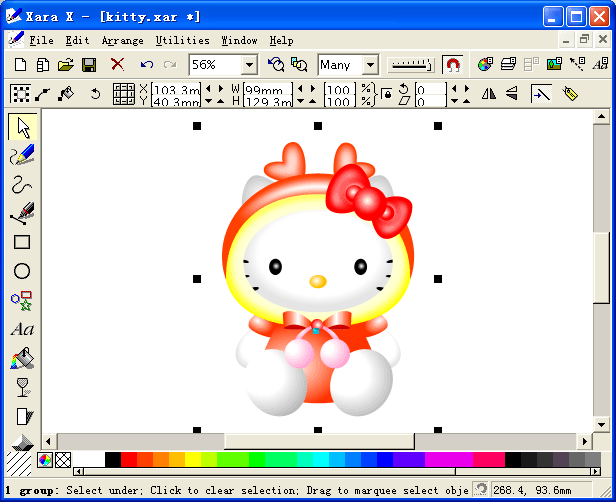
Task: Open the Font gallery icon
Action: tap(600, 64)
